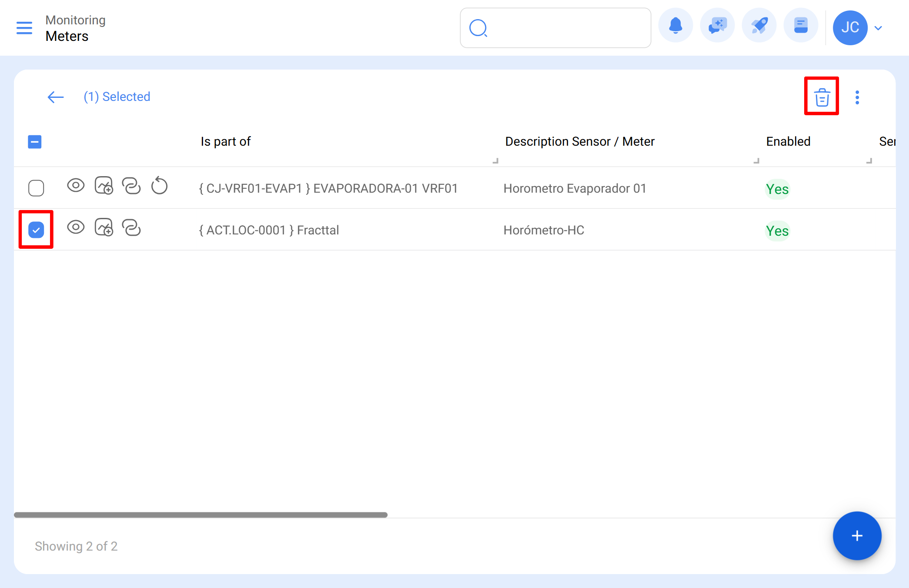This screenshot has height=588, width=909.
Task: Open the hamburger navigation menu
Action: 24,28
